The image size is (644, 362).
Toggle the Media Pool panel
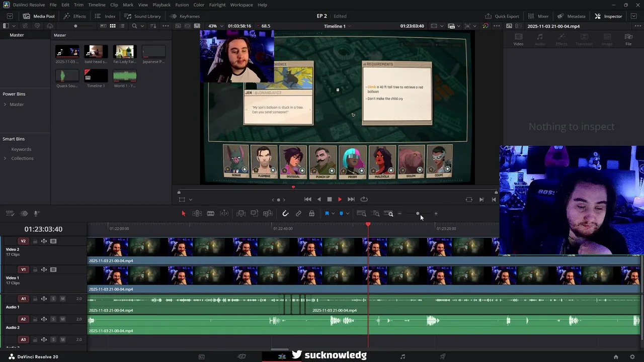point(39,16)
